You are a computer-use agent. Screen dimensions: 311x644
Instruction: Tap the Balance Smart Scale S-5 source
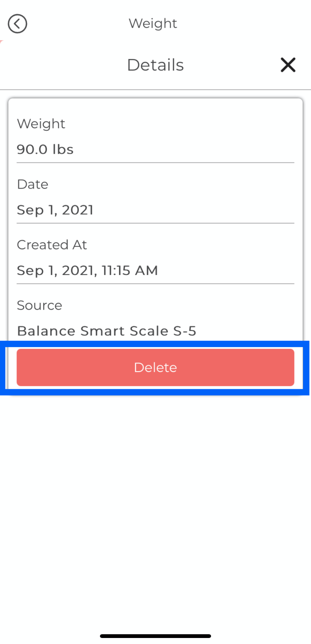tap(107, 331)
